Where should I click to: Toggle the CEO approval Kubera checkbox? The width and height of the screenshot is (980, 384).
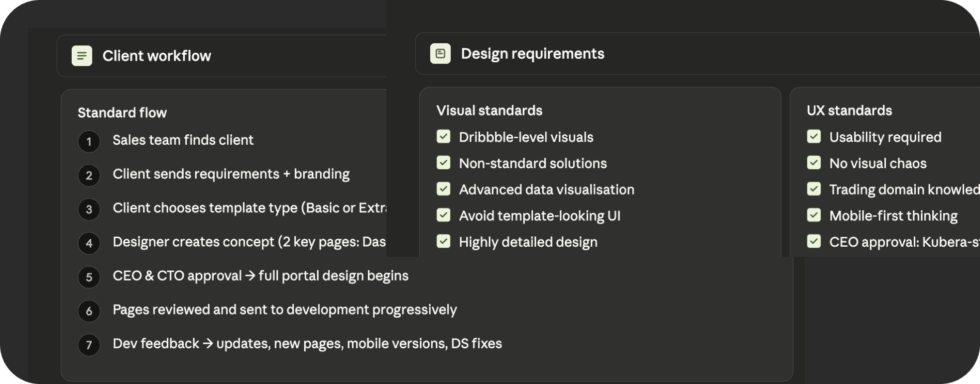tap(814, 241)
